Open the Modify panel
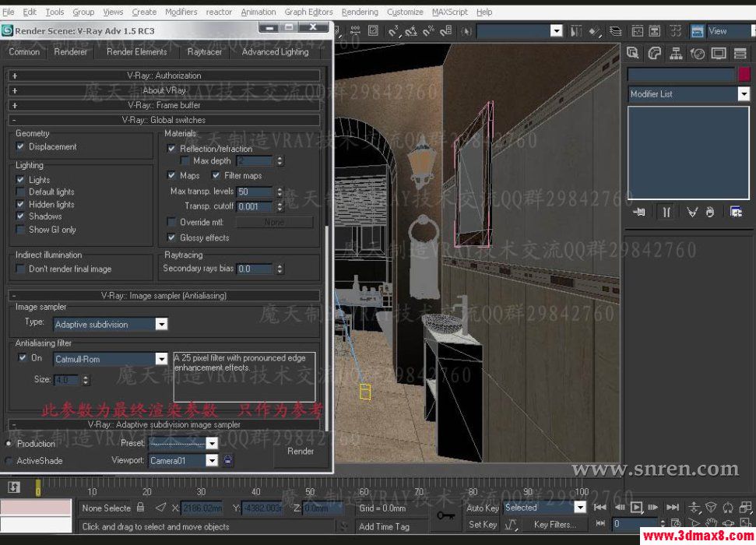The height and width of the screenshot is (545, 756). coord(656,53)
